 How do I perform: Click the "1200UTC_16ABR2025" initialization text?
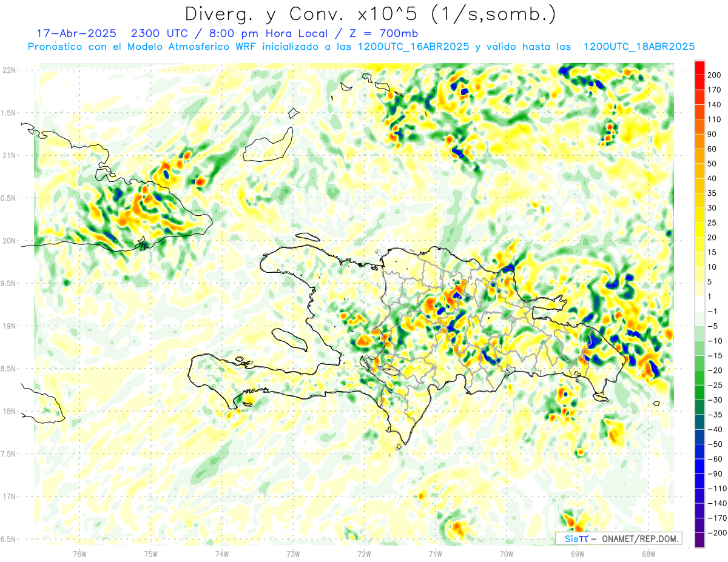point(414,47)
